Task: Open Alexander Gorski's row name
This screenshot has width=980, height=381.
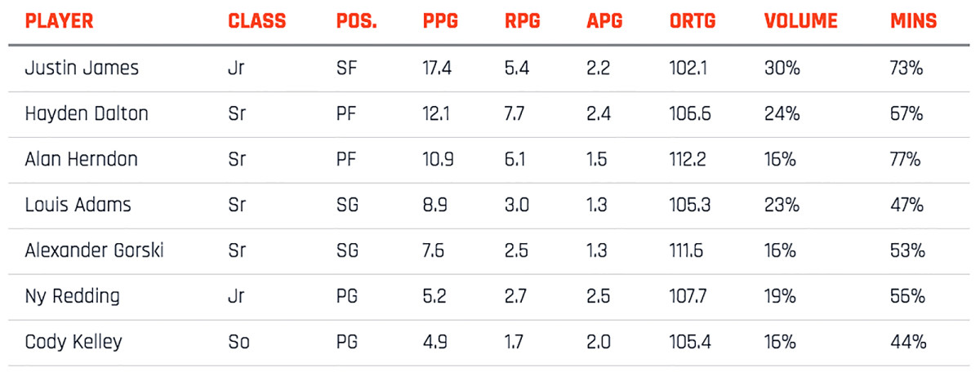Action: coord(95,250)
